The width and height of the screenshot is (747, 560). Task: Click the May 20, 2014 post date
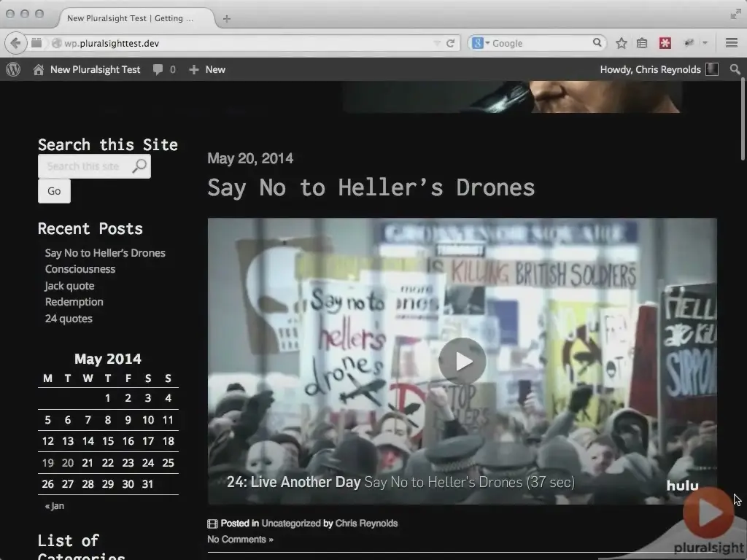(251, 158)
